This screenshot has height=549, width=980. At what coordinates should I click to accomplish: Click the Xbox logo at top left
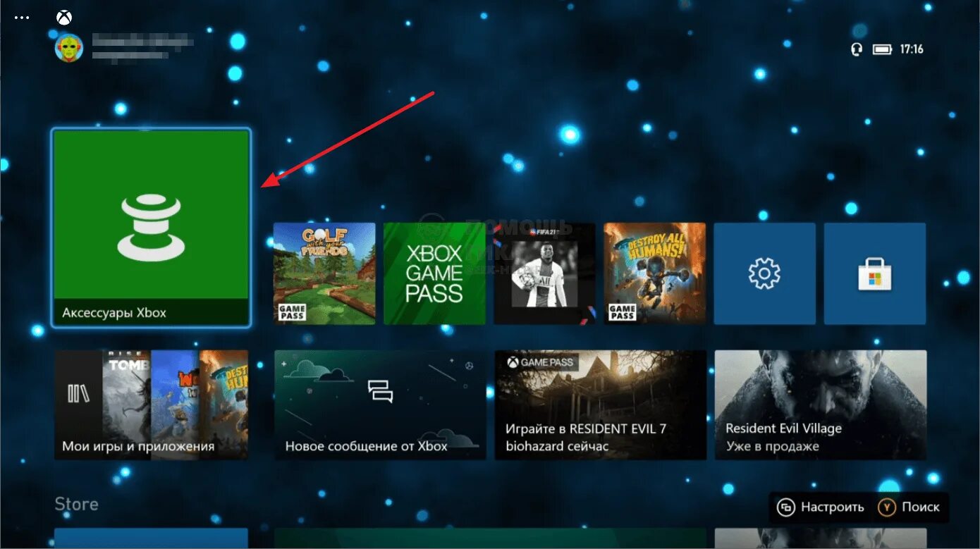pyautogui.click(x=63, y=17)
